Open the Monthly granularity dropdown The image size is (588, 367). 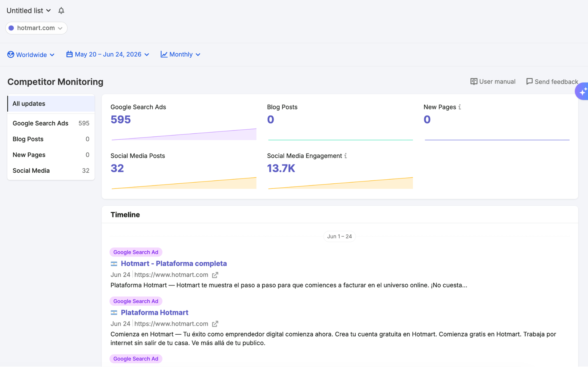point(180,54)
